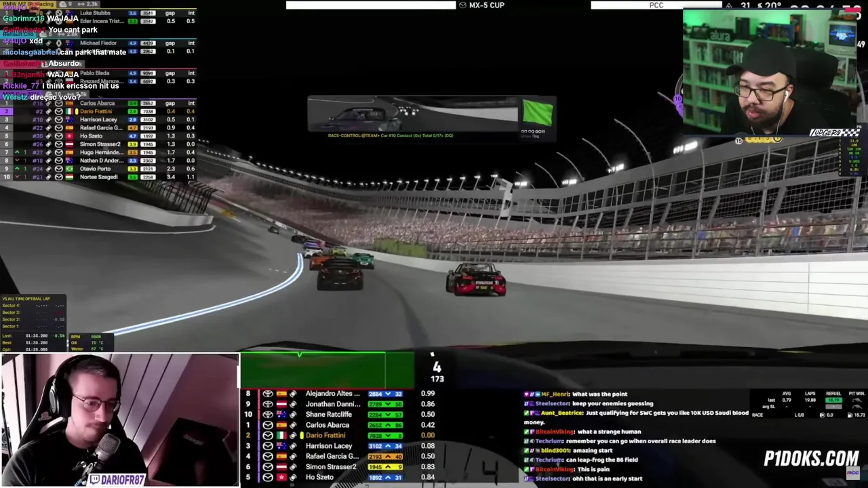Click green up arrow in Hugo Hernande row
Screen dimensions: 868x488
(x=17, y=152)
